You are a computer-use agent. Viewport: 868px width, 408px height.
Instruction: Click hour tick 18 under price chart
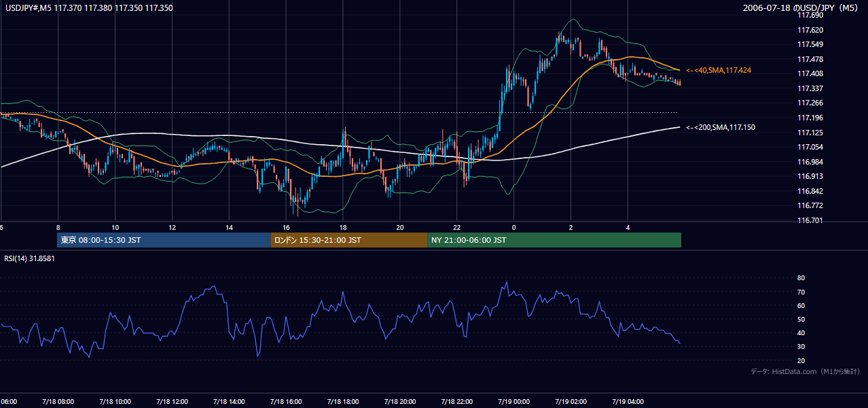point(343,228)
